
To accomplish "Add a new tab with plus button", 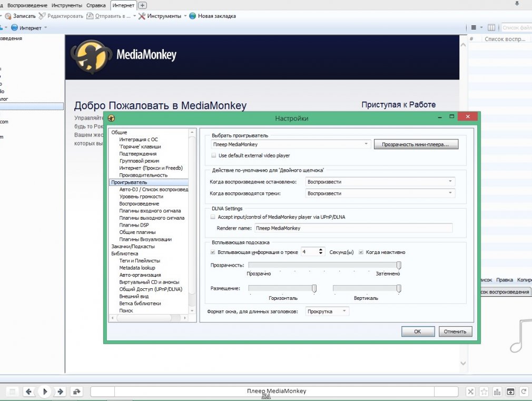I will (143, 5).
